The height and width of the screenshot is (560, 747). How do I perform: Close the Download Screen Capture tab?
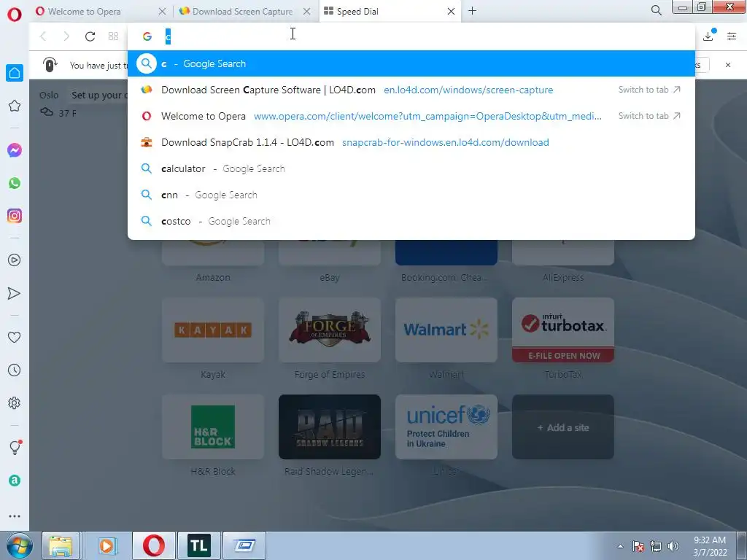(307, 12)
